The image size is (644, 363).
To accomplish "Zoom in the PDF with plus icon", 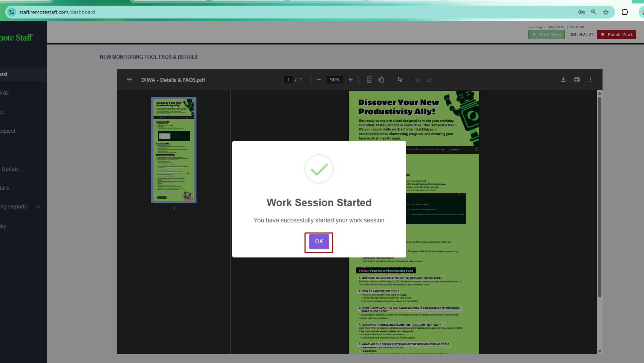I will (x=351, y=80).
